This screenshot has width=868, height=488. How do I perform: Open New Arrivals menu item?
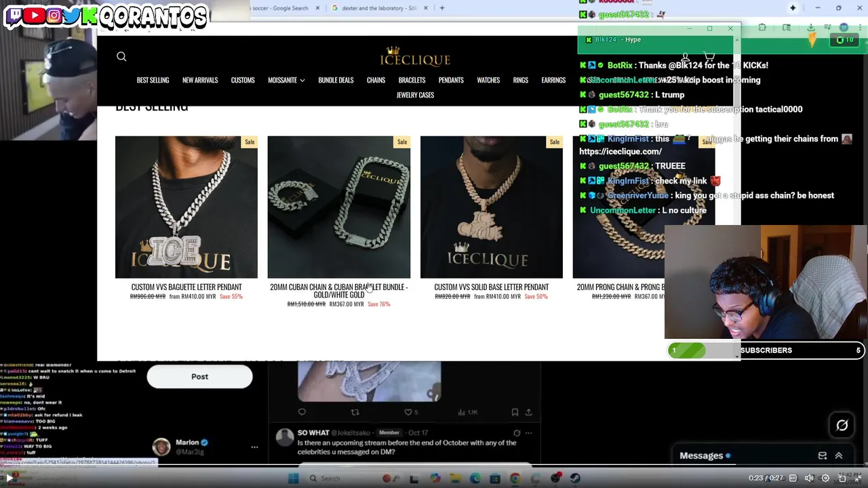(200, 80)
